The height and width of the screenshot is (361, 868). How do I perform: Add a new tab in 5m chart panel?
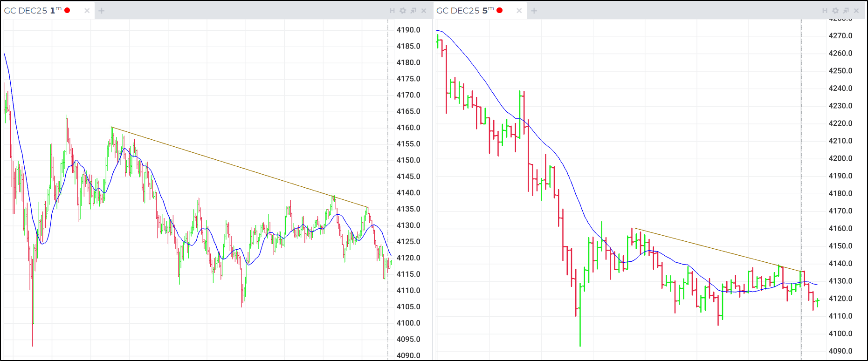coord(534,11)
